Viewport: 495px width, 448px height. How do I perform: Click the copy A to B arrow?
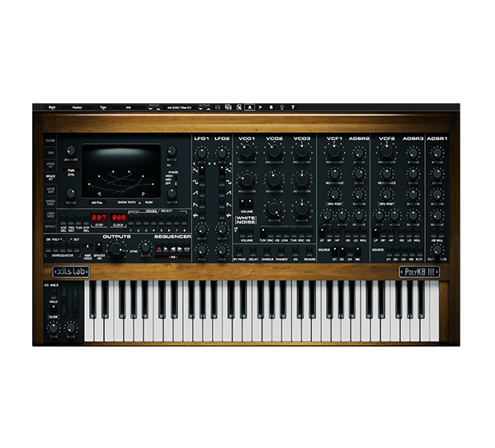(x=260, y=107)
